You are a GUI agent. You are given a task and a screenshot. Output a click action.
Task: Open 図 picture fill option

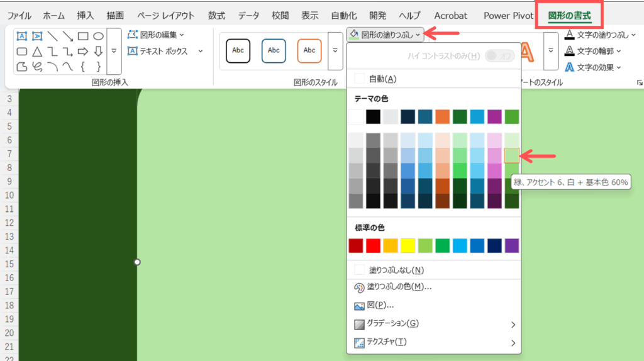coord(380,306)
